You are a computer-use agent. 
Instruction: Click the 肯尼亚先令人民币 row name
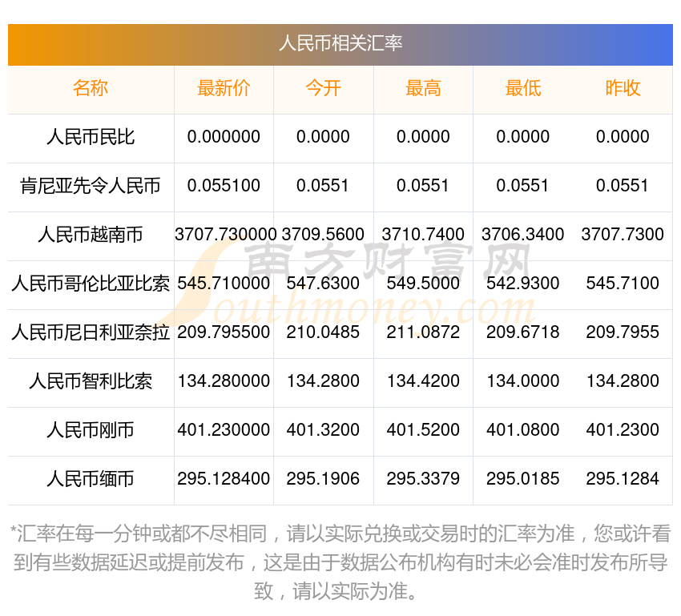tap(91, 186)
